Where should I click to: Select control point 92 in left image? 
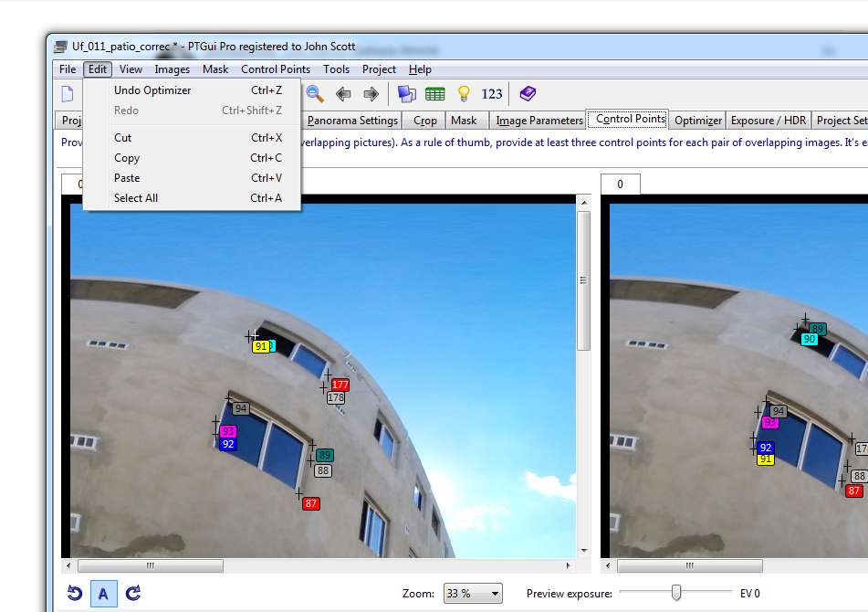point(228,444)
